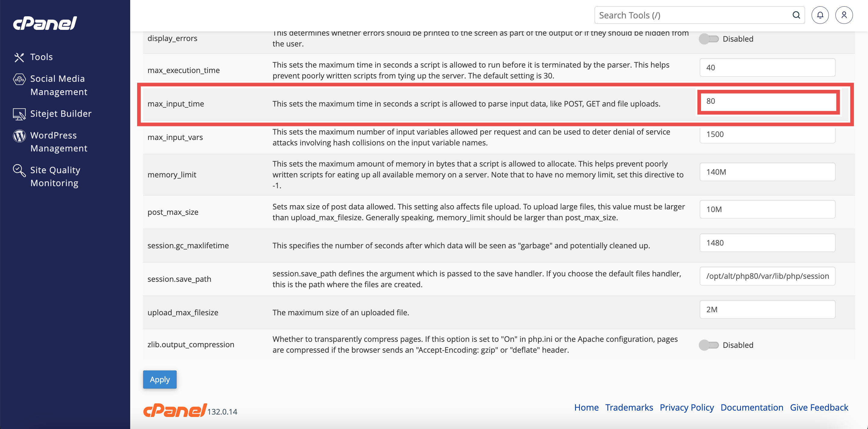Click the Privacy Policy link
The height and width of the screenshot is (429, 868).
point(687,407)
